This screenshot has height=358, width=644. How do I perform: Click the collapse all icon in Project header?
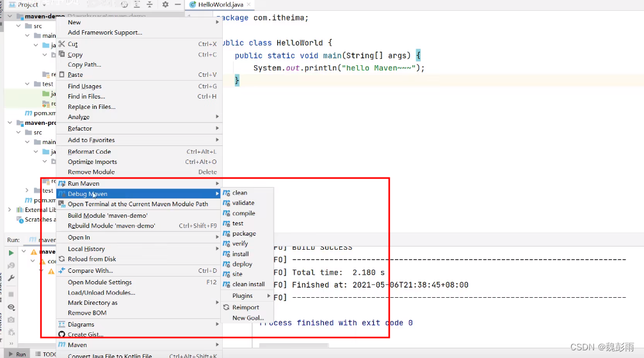[150, 4]
